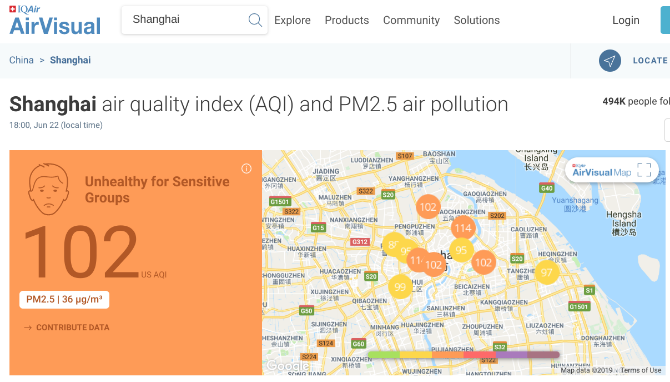The width and height of the screenshot is (670, 382).
Task: Click the IQAir AirVisual logo
Action: (x=55, y=21)
